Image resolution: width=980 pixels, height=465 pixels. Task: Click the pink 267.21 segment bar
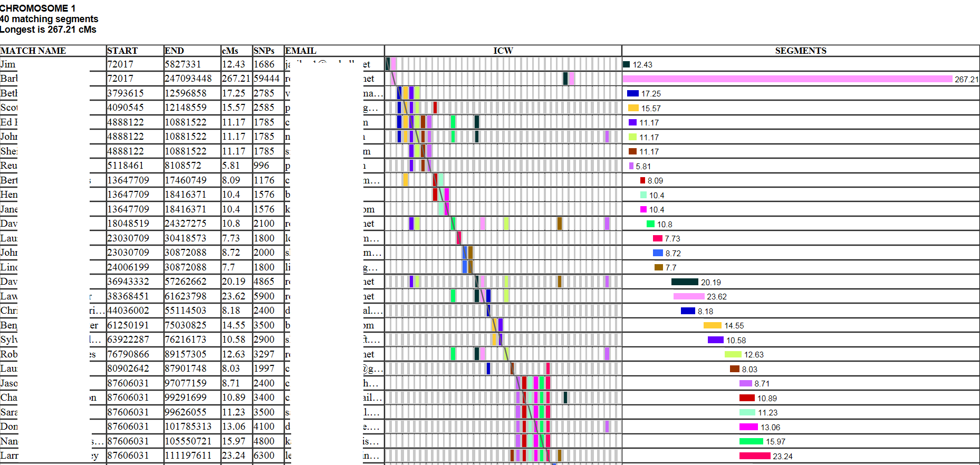pos(787,79)
